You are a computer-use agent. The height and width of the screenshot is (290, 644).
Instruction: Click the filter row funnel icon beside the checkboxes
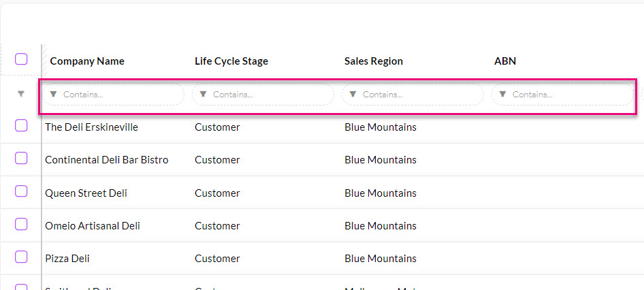tap(21, 94)
